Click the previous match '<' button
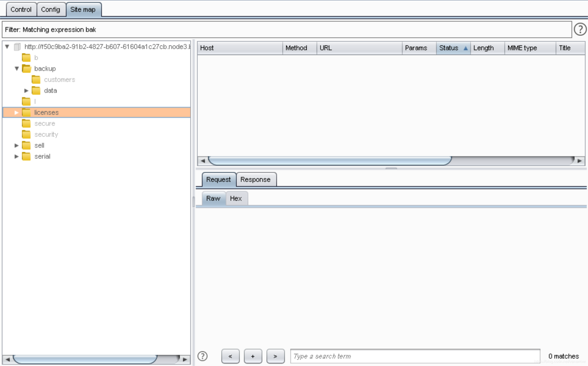The width and height of the screenshot is (588, 366). click(230, 356)
